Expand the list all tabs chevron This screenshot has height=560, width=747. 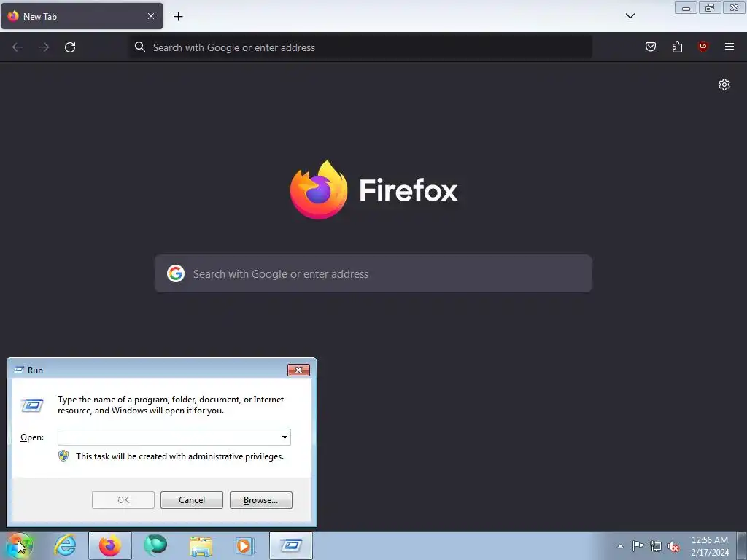point(630,16)
